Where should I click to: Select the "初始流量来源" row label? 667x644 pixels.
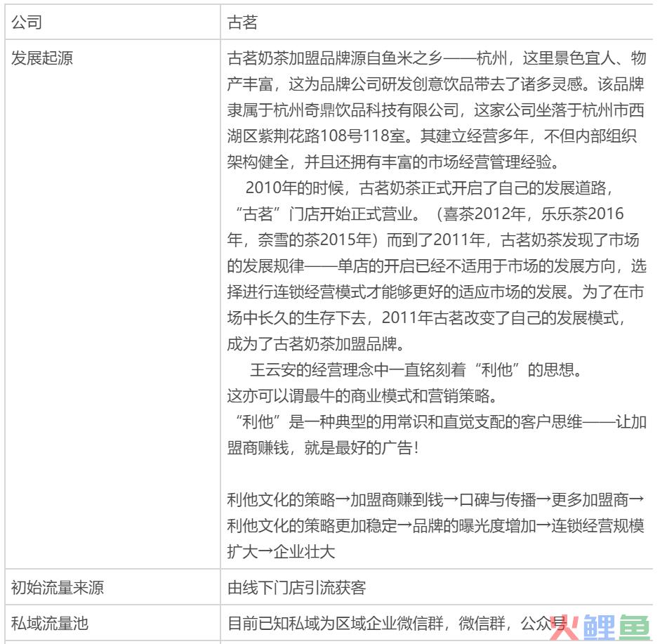point(58,587)
